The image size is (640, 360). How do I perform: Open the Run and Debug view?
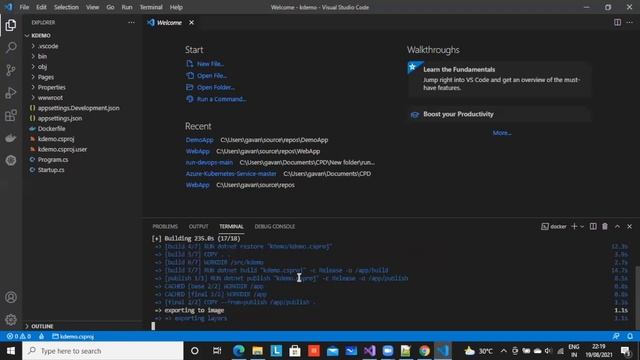click(11, 93)
